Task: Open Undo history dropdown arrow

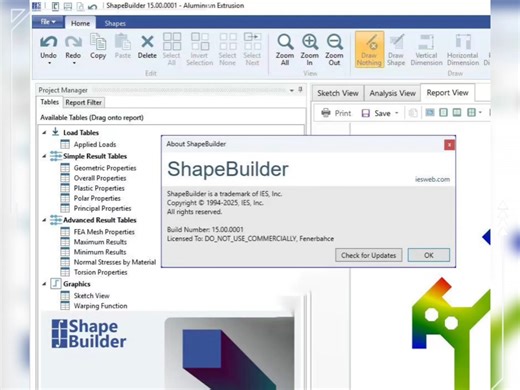Action: pyautogui.click(x=49, y=63)
